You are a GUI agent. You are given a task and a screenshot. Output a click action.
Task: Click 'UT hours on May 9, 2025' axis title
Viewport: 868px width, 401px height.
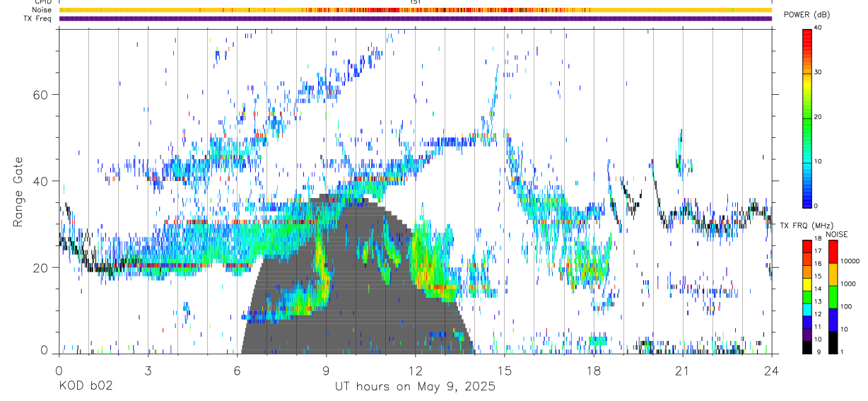416,387
